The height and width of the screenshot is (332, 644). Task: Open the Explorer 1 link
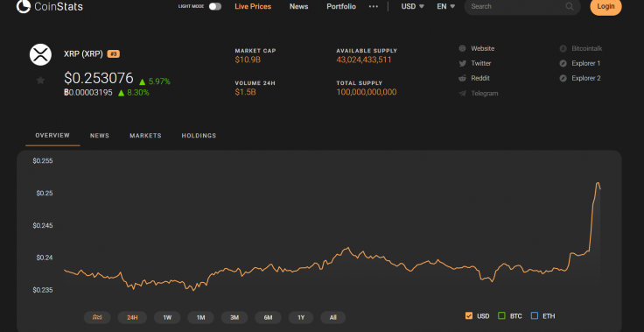(x=586, y=63)
